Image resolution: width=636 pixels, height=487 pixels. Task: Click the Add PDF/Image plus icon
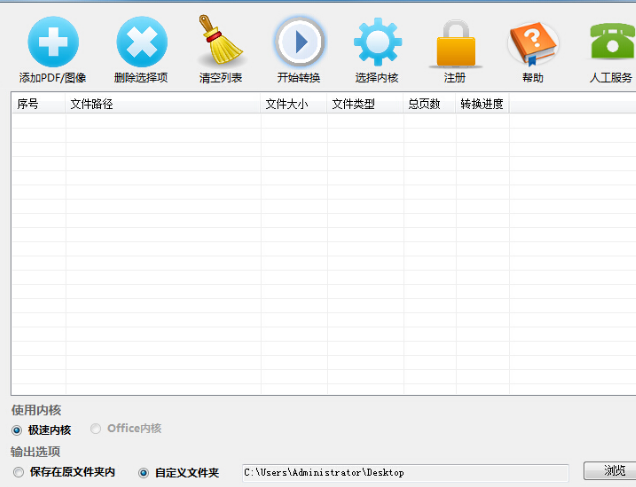[x=52, y=41]
